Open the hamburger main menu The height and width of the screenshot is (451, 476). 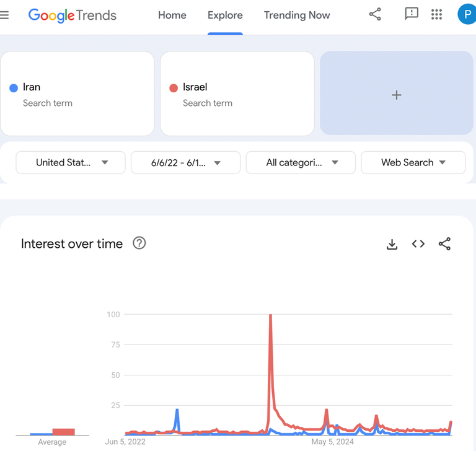click(x=5, y=15)
